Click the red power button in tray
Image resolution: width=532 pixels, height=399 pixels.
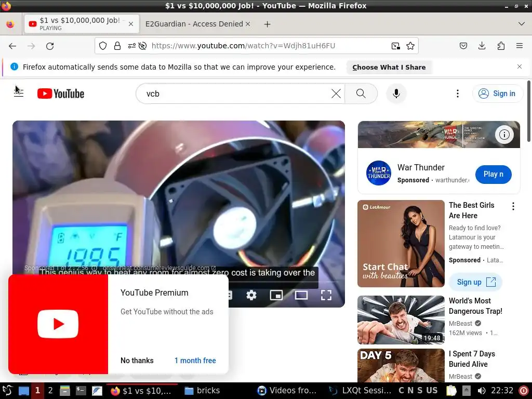coord(524,391)
